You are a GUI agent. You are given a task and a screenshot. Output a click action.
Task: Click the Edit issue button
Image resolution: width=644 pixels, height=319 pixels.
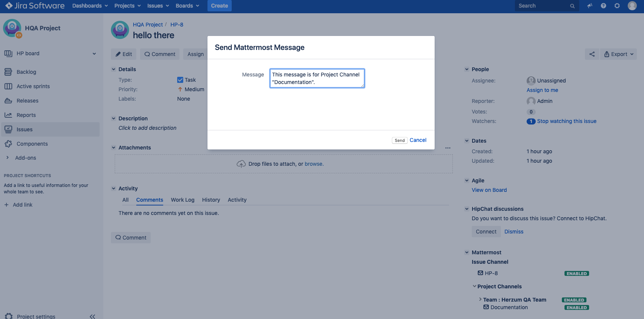coord(124,54)
